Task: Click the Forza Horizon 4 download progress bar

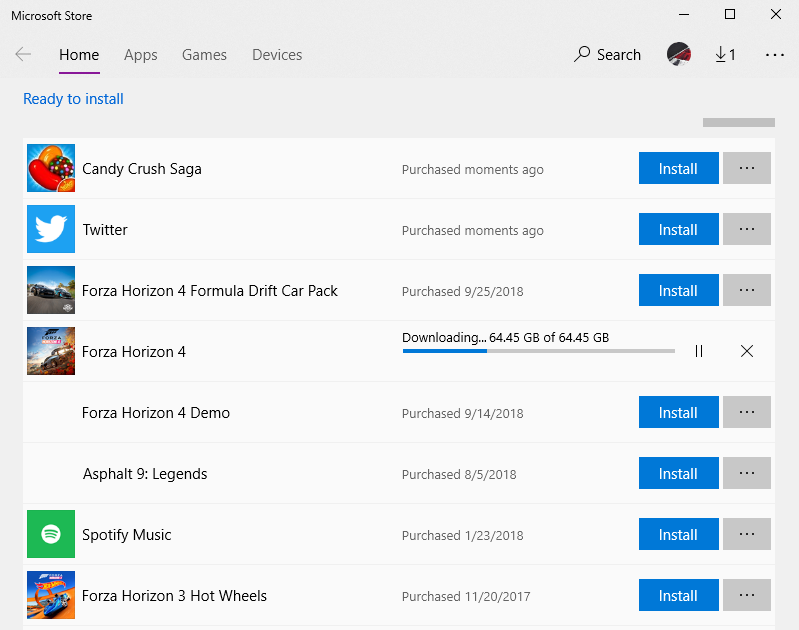Action: click(x=539, y=351)
